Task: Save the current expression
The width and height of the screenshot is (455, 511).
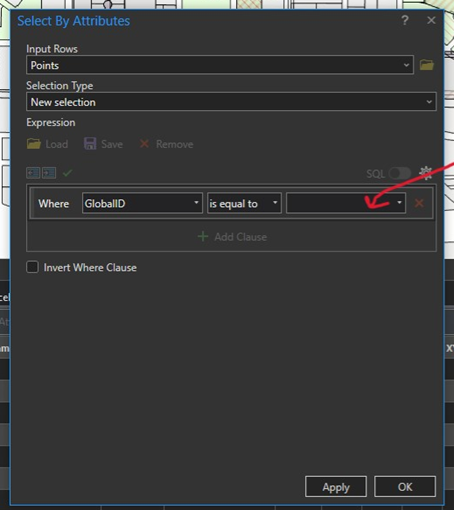Action: pyautogui.click(x=103, y=144)
